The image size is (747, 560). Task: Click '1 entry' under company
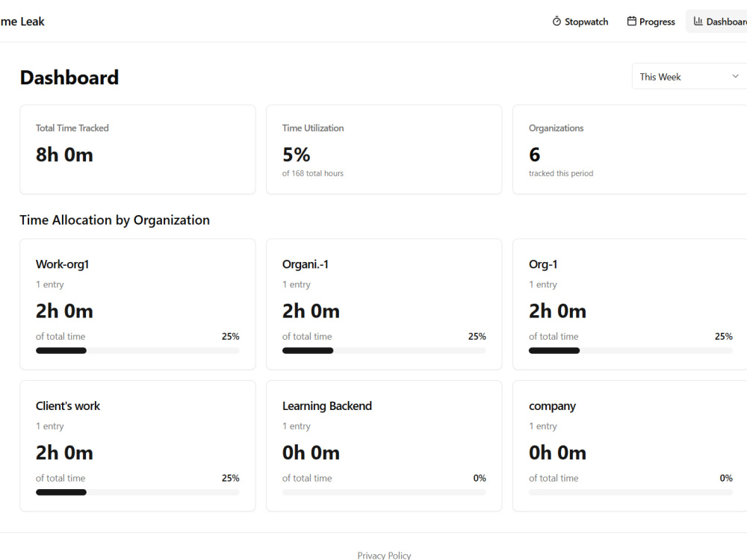542,426
